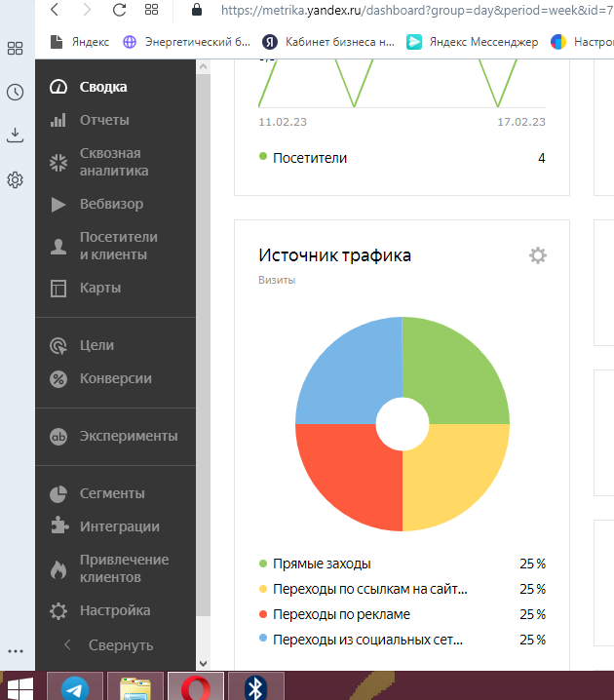Open Сквозная аналитика snowflake icon
Screen dimensions: 614x700
(58, 163)
